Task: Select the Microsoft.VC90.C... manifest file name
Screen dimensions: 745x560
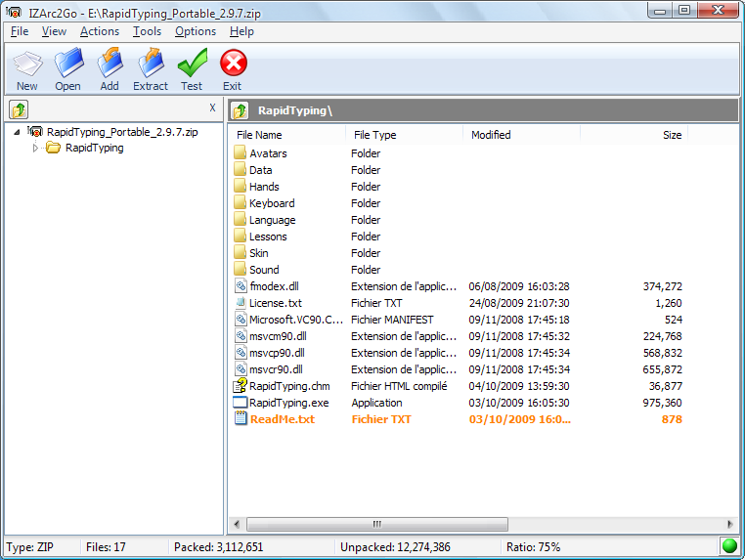Action: pyautogui.click(x=296, y=320)
